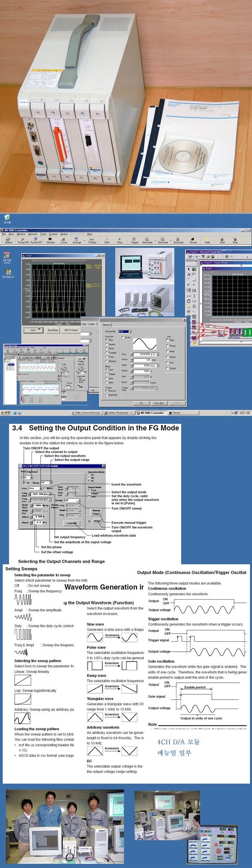The height and width of the screenshot is (868, 252).
Task: Expand the Freq unit Hz dropdown
Action: (158, 354)
